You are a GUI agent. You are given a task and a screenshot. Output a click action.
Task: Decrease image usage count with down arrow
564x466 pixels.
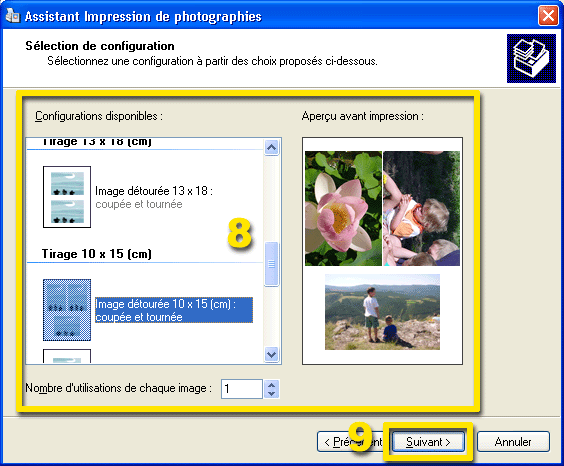[272, 393]
